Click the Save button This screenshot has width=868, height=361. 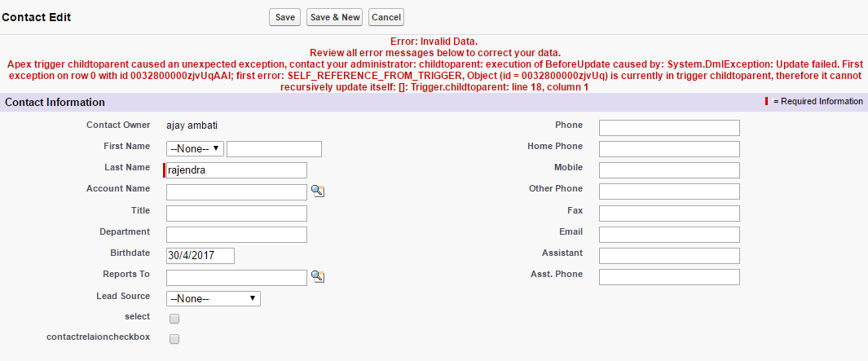tap(285, 17)
